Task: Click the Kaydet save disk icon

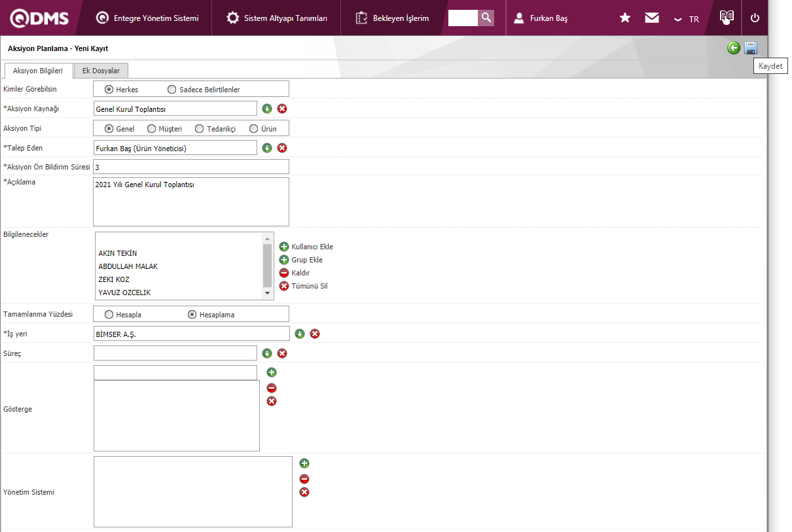Action: coord(751,48)
